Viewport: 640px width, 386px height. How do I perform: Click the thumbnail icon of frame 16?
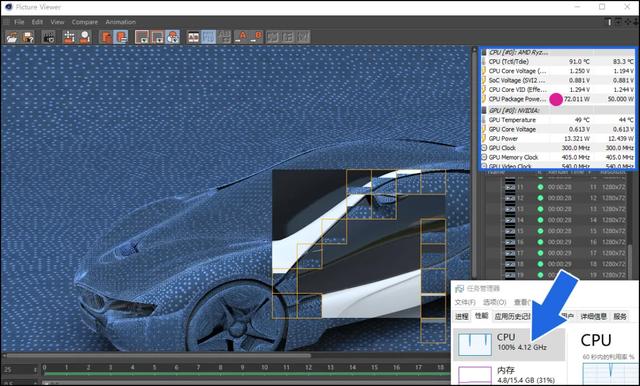[x=510, y=242]
